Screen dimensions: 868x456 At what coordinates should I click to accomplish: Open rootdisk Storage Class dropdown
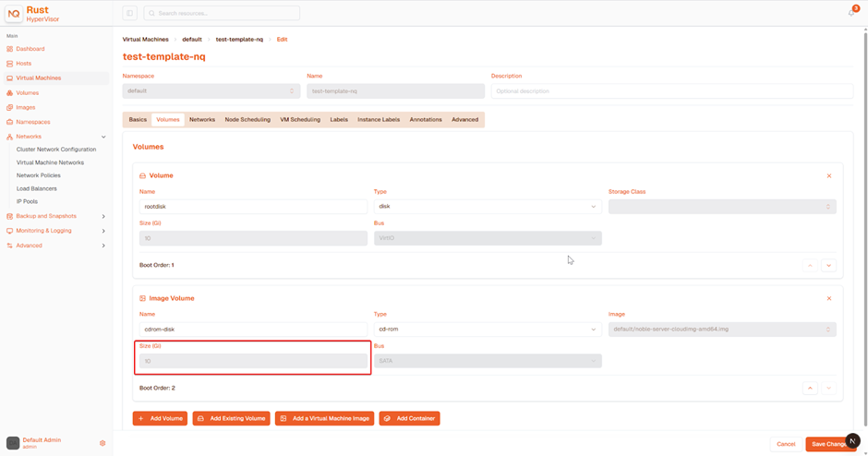pos(722,207)
